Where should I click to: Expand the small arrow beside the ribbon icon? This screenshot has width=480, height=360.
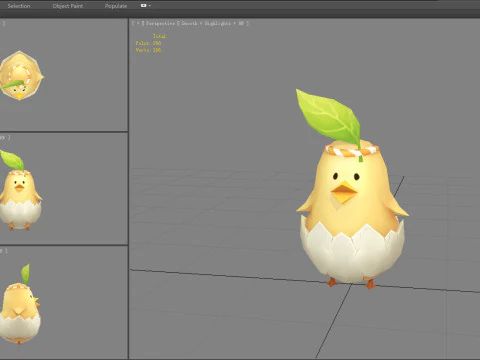point(150,6)
